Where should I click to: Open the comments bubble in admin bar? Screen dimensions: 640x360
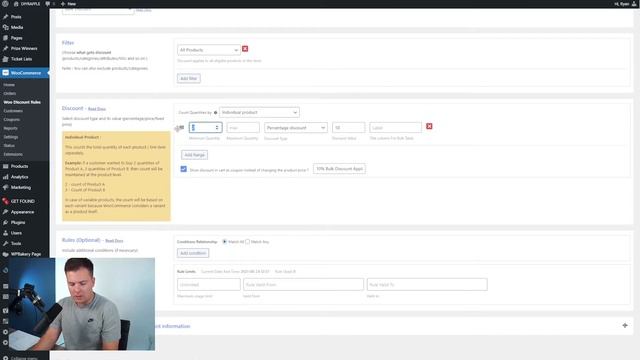(48, 4)
